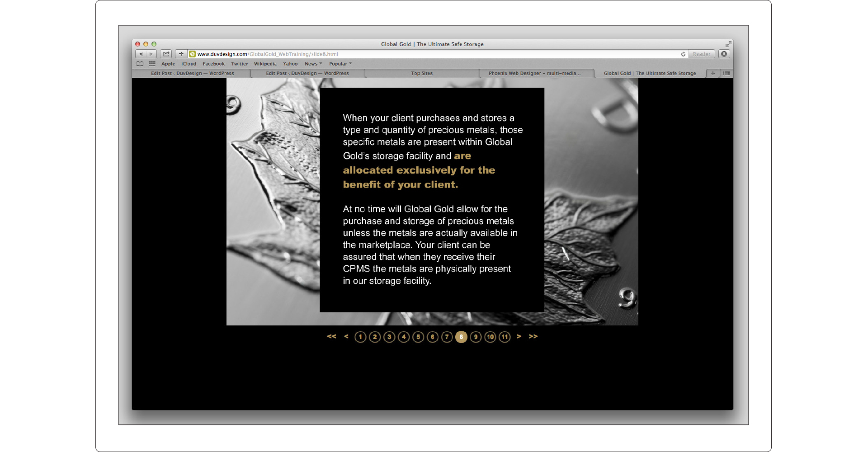
Task: Open the Yahoo bookmark
Action: coord(290,64)
